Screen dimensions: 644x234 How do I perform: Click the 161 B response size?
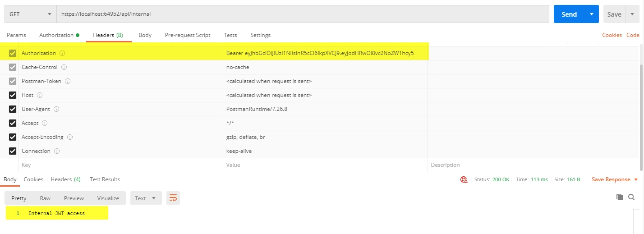point(574,179)
